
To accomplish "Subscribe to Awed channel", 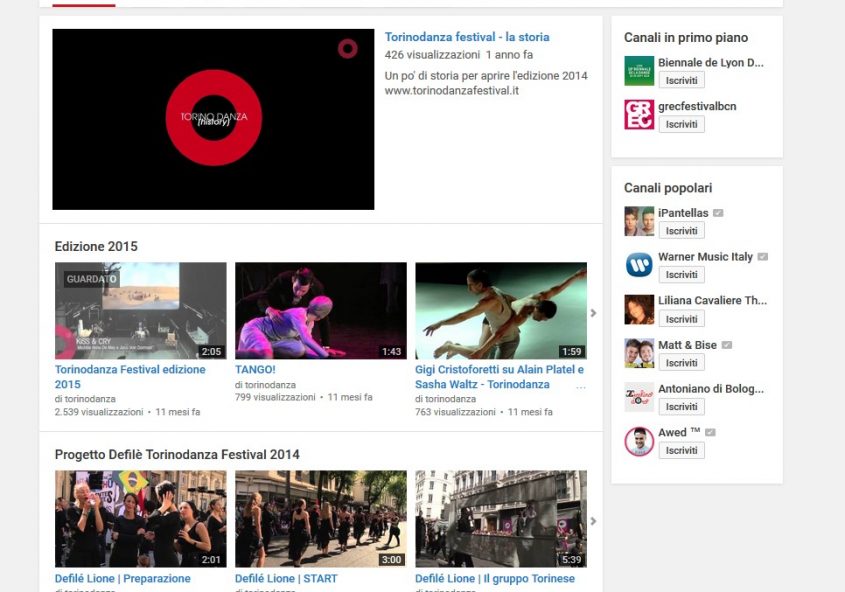I will pos(681,450).
